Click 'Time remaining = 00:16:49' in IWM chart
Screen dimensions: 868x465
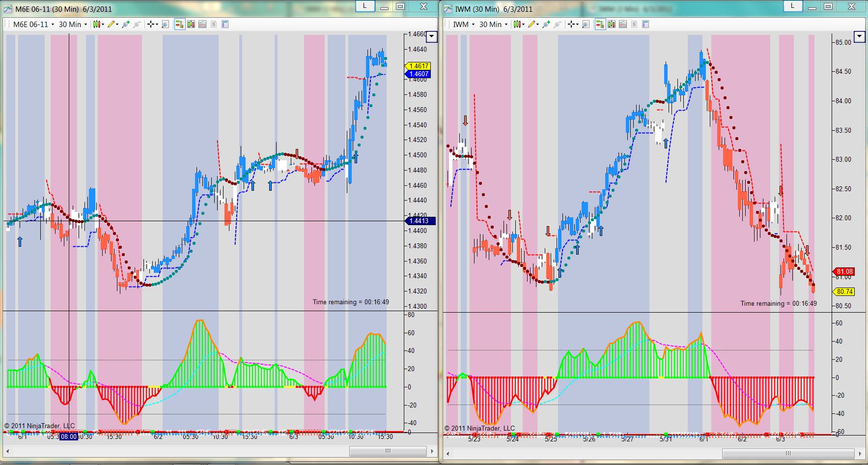[779, 303]
